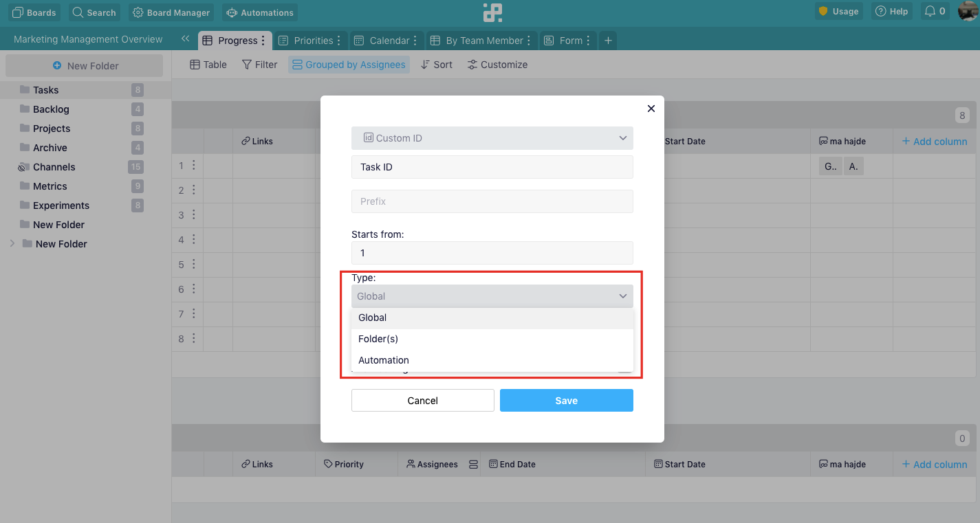The image size is (980, 523).
Task: Click the Cancel button
Action: coord(423,401)
